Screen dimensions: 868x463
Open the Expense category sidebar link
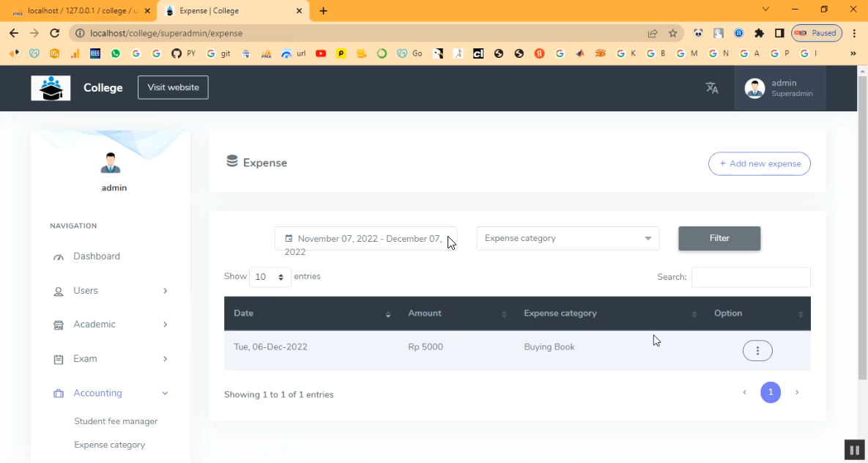(x=110, y=445)
